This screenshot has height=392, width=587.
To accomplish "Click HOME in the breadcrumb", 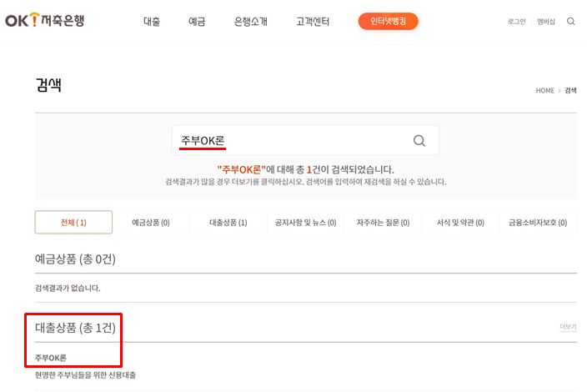I will point(544,91).
